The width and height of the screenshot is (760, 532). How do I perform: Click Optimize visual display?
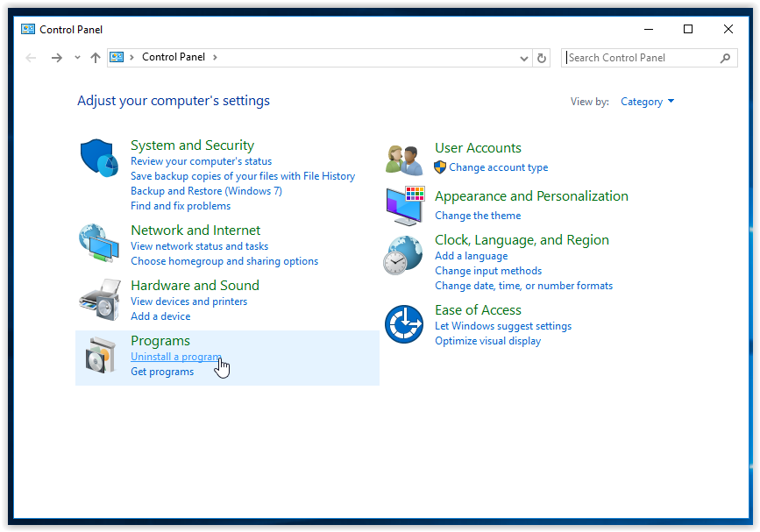pos(487,341)
